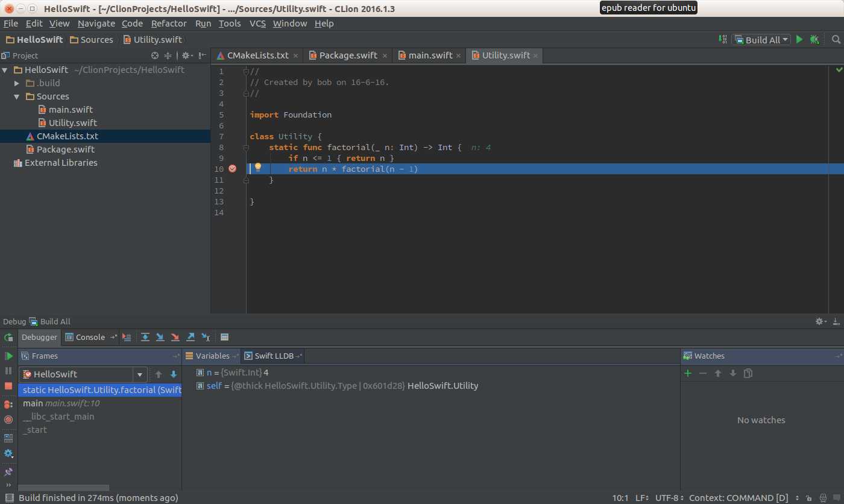Viewport: 844px width, 504px height.
Task: Move to next frame with down arrow
Action: [174, 374]
